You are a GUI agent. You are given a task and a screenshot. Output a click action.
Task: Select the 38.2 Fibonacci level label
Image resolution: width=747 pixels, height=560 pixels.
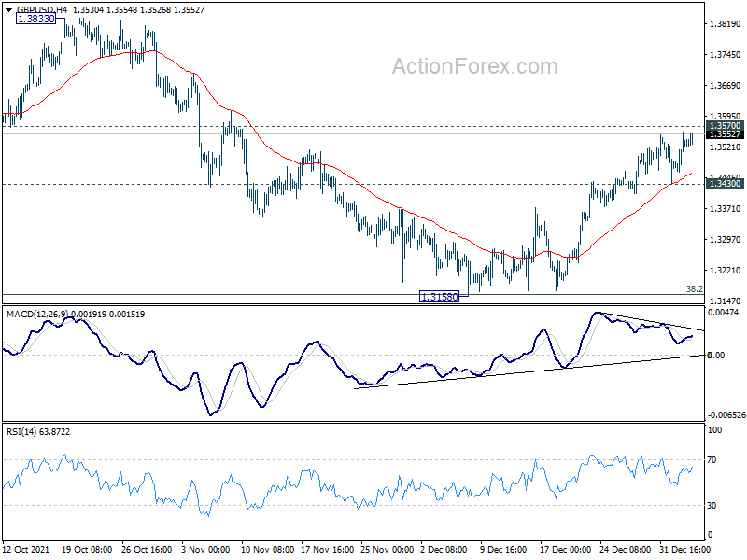694,289
